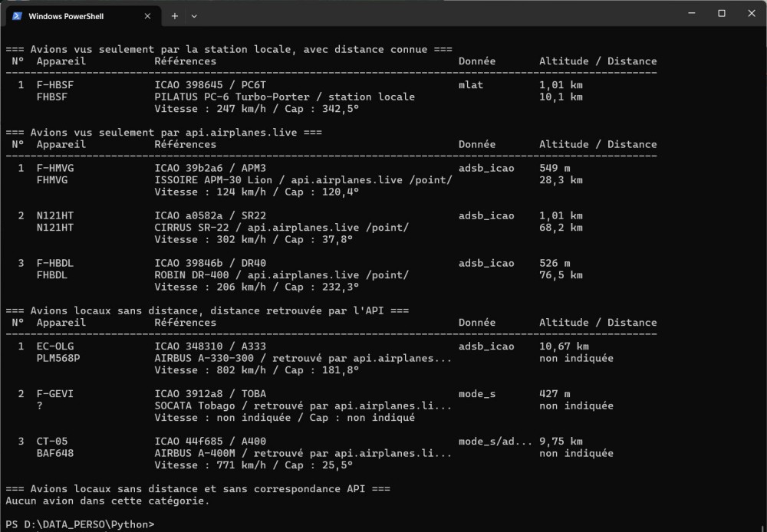
Task: Click the SOCATA Tobago line
Action: pos(303,406)
